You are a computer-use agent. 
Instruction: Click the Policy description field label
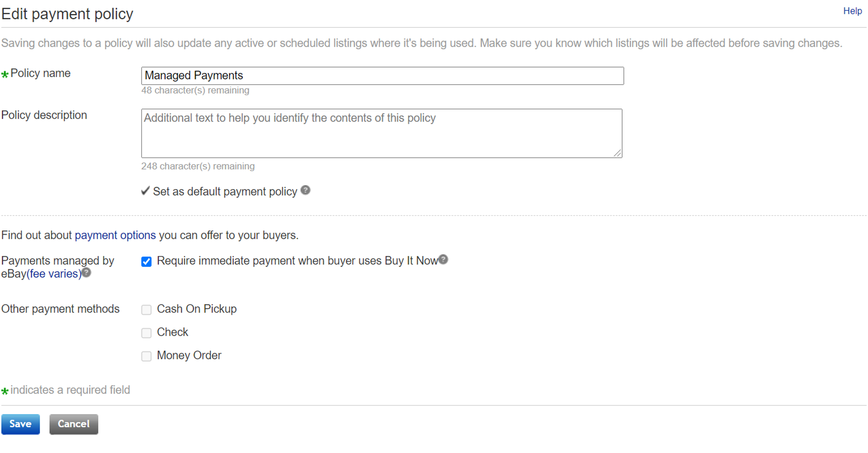(x=44, y=115)
